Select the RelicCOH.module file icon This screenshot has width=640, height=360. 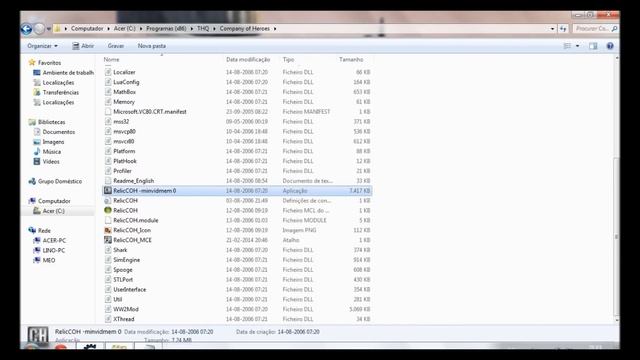pos(108,220)
